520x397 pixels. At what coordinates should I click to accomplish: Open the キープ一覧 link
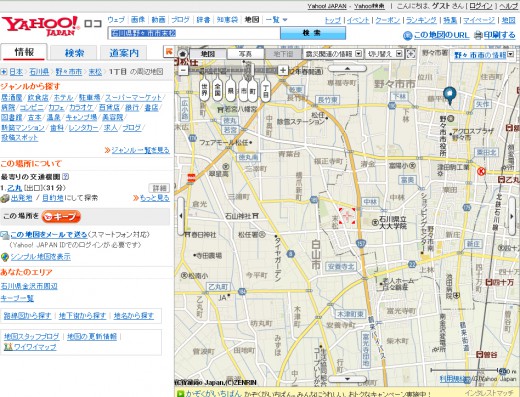[x=17, y=298]
